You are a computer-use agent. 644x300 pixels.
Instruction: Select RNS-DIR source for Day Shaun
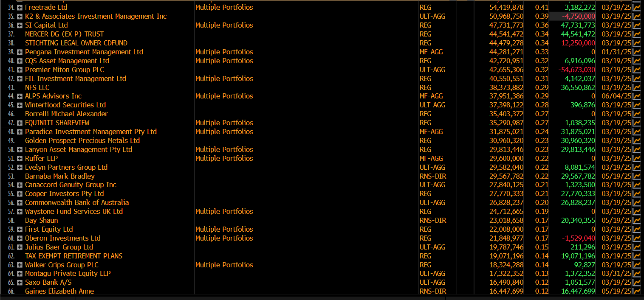[x=433, y=220]
